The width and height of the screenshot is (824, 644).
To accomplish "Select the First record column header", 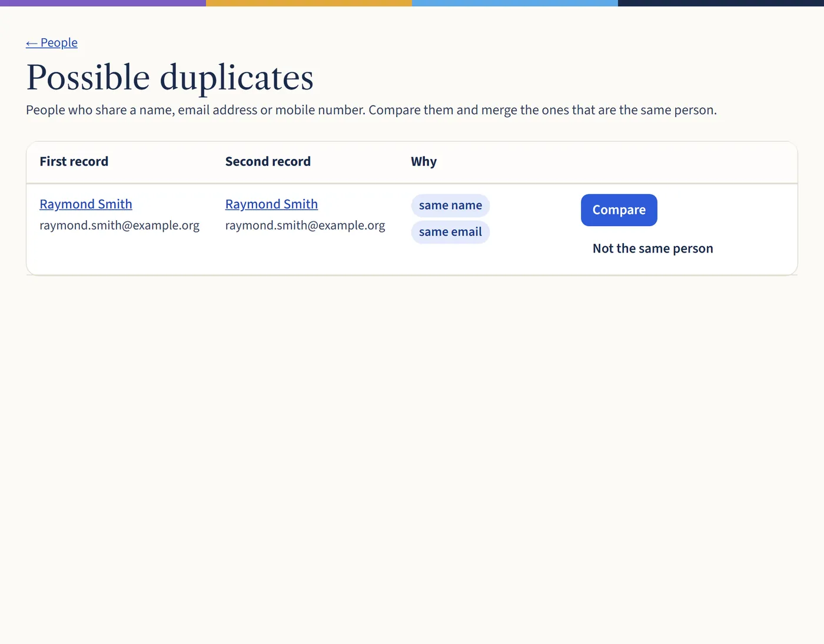I will pos(74,161).
